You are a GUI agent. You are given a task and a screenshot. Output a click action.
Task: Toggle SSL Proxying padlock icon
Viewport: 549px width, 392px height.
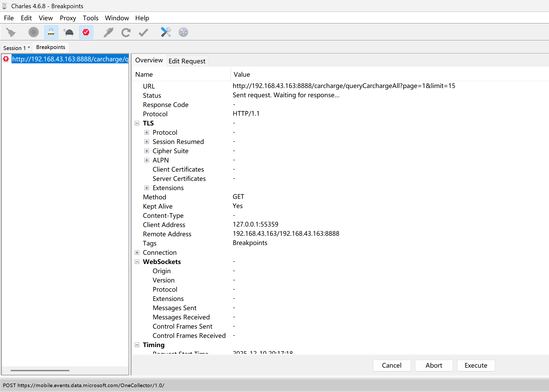51,32
